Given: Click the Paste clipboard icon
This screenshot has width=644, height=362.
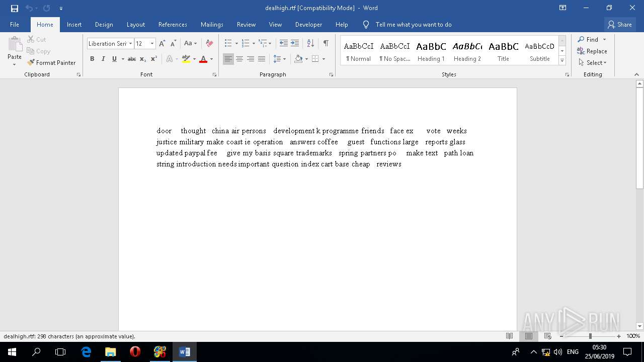Looking at the screenshot, I should coord(15,45).
